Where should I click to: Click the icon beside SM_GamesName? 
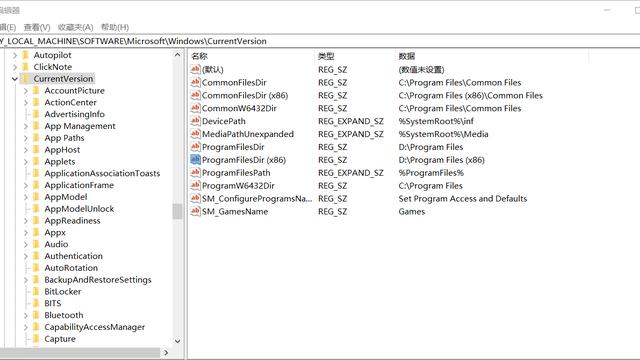(196, 211)
